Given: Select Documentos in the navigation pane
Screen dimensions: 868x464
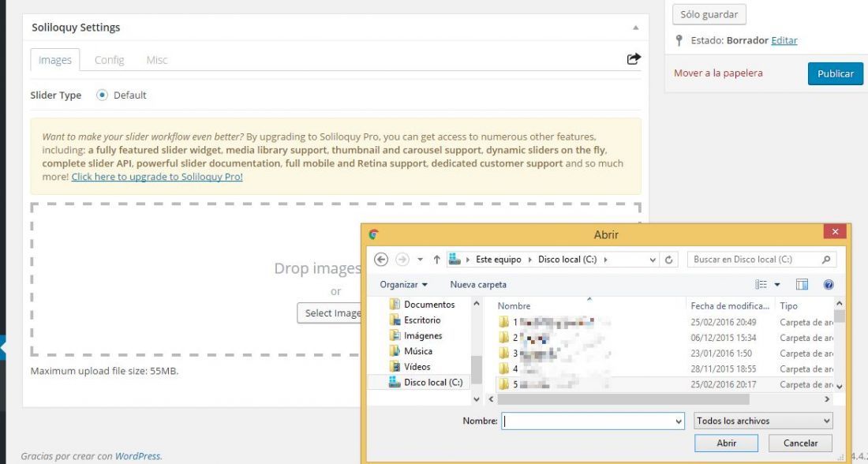Looking at the screenshot, I should pos(422,305).
